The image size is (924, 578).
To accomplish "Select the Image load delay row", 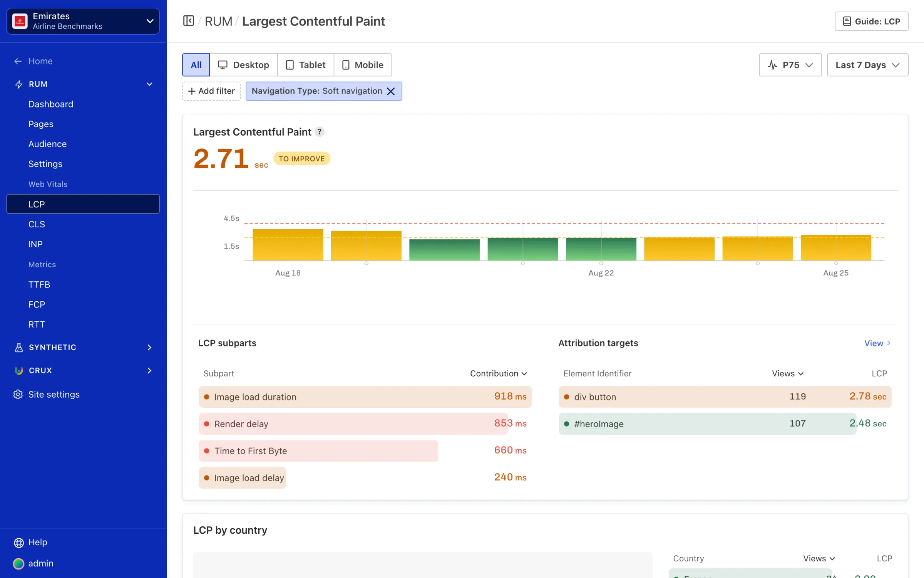I will pos(365,478).
